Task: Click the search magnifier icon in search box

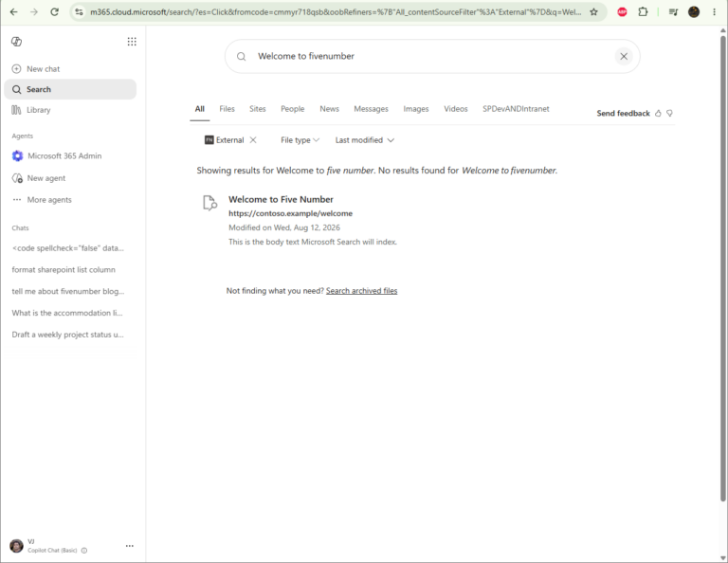Action: coord(242,56)
